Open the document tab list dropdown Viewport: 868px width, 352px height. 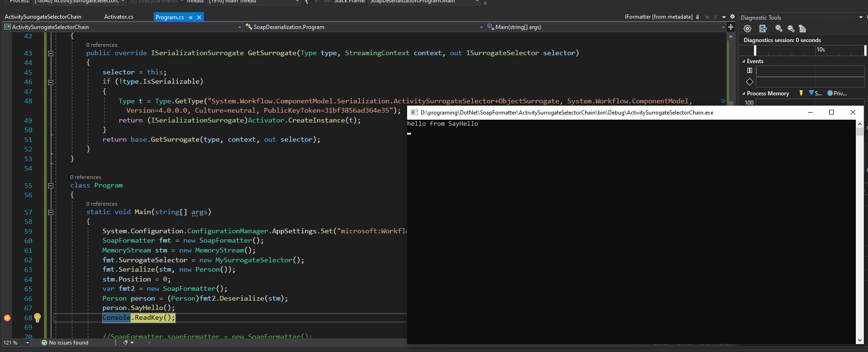pos(724,17)
